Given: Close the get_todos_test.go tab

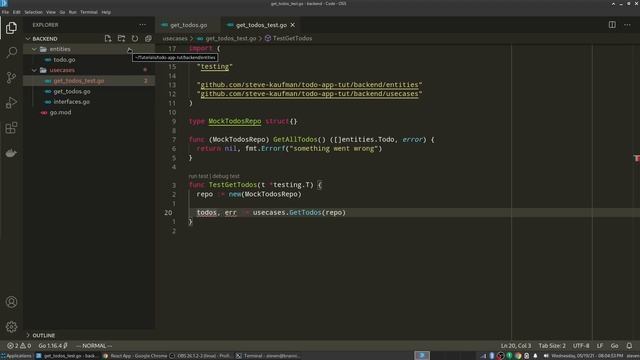Looking at the screenshot, I should pos(293,25).
